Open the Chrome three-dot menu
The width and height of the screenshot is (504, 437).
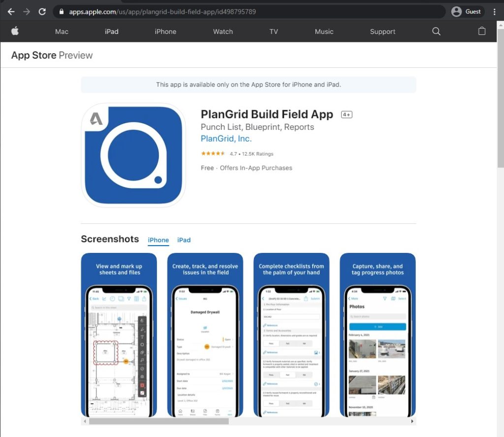(495, 11)
